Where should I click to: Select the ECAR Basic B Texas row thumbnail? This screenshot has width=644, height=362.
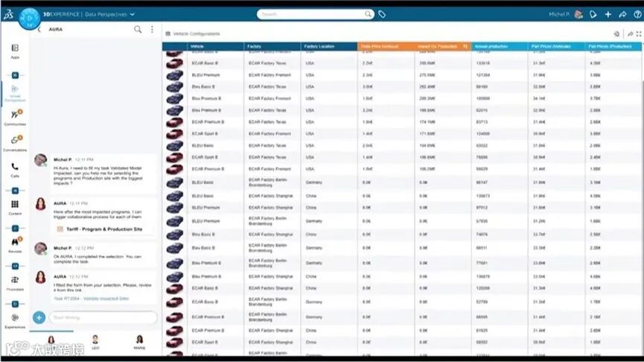click(174, 63)
